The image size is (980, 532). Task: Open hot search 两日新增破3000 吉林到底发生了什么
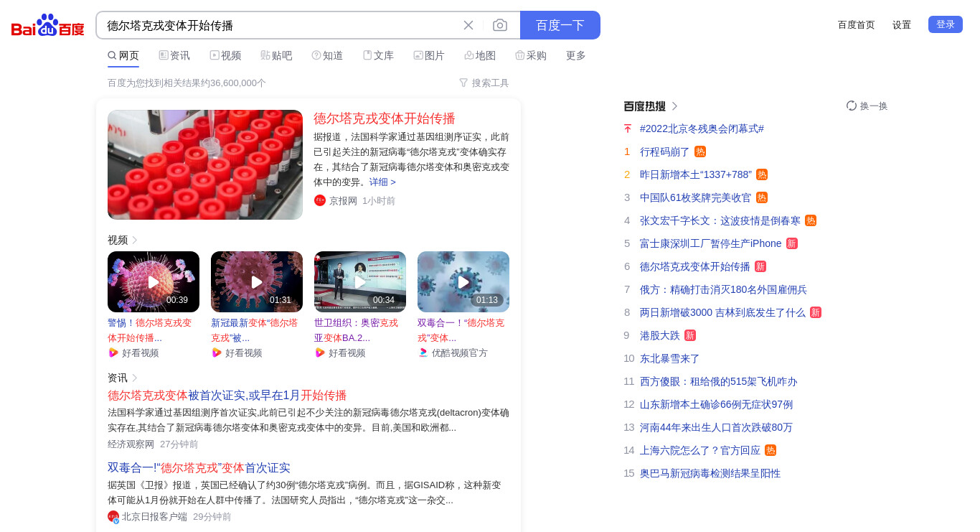coord(722,312)
